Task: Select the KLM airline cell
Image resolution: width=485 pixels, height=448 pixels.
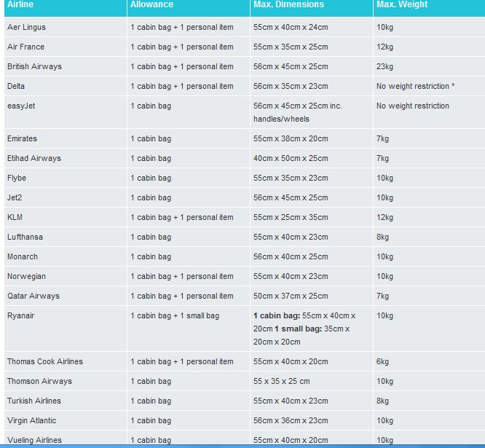Action: (x=66, y=217)
